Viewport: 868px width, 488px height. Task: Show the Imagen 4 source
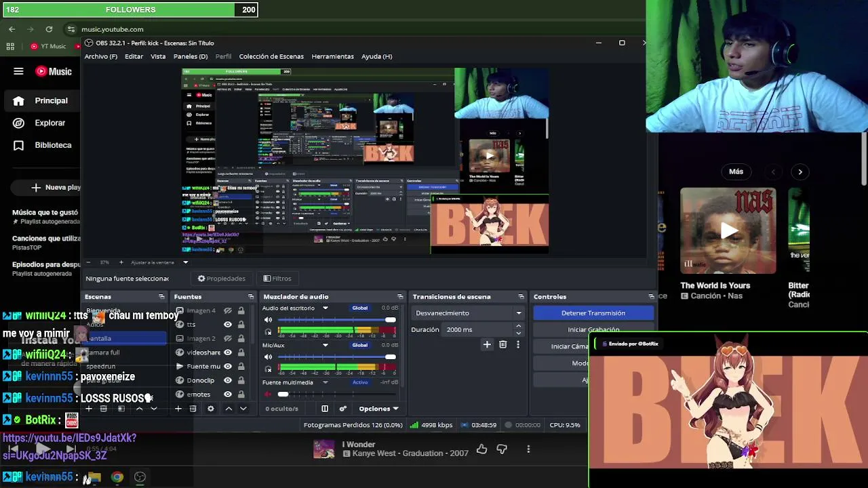tap(228, 310)
